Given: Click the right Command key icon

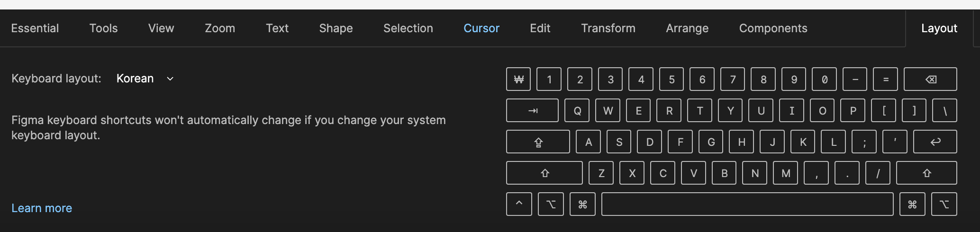Looking at the screenshot, I should click(x=912, y=204).
